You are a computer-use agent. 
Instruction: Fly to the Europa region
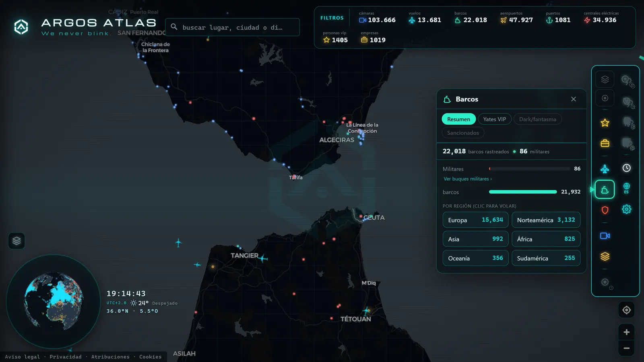point(475,220)
